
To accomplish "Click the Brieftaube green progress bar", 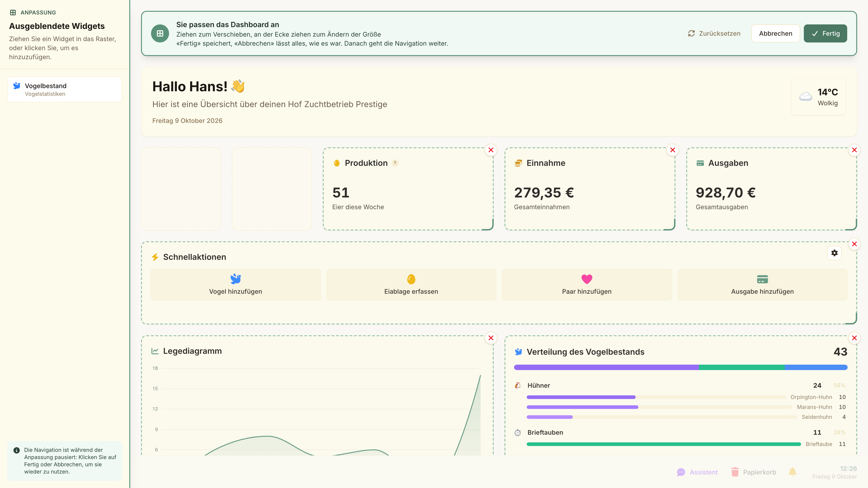I will coord(663,444).
